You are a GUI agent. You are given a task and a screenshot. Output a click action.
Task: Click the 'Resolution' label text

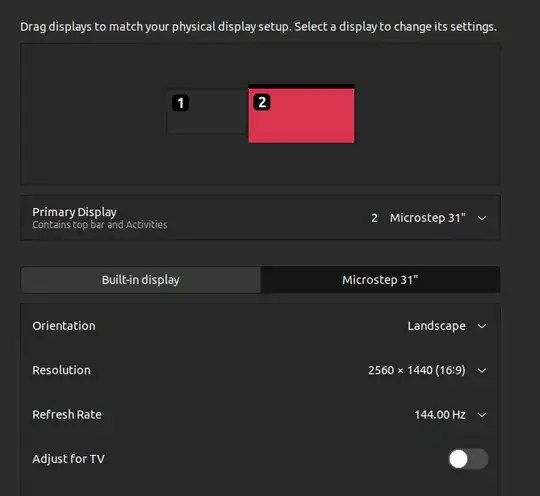point(61,370)
